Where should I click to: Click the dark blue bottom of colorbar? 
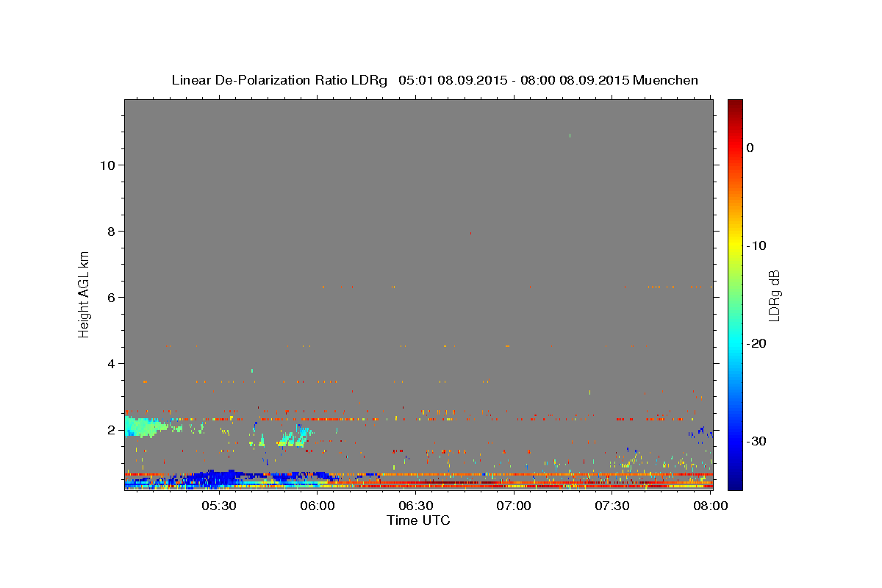(x=735, y=481)
